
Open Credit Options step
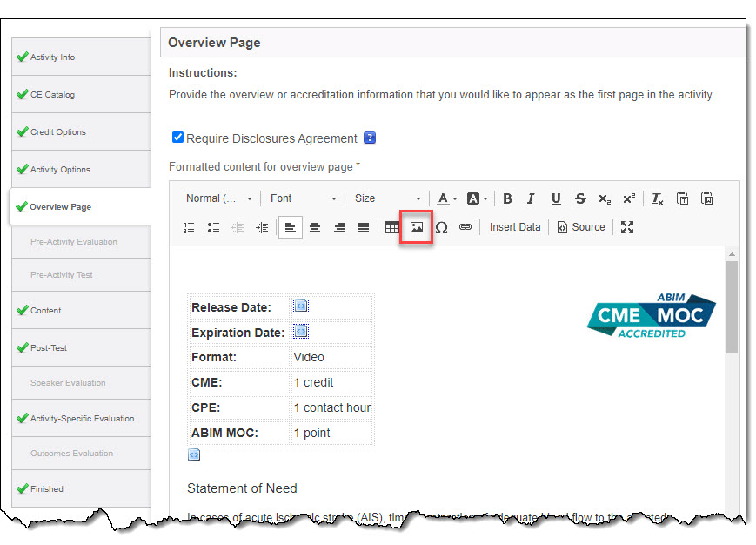click(x=81, y=132)
